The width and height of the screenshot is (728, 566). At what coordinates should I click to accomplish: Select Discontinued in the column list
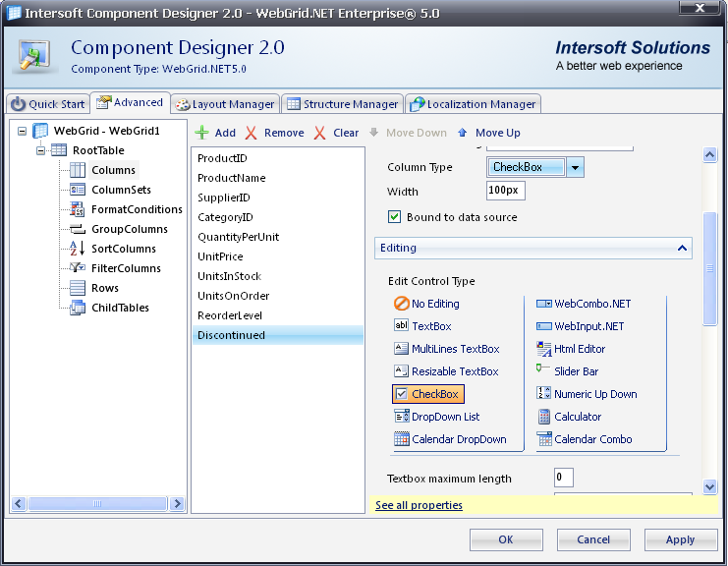[278, 335]
